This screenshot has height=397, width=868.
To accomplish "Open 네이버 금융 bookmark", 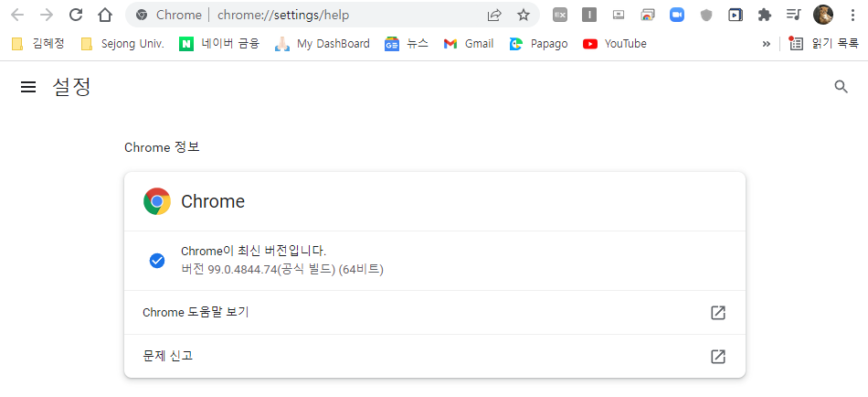I will [x=219, y=44].
